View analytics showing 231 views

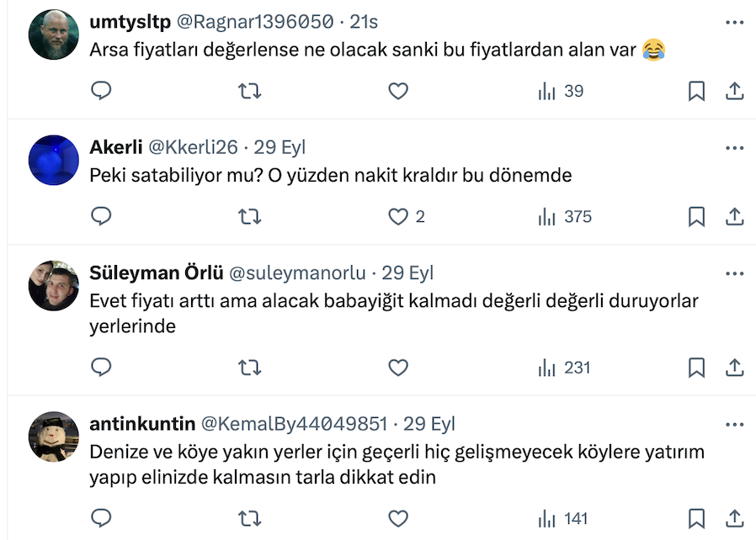[565, 368]
